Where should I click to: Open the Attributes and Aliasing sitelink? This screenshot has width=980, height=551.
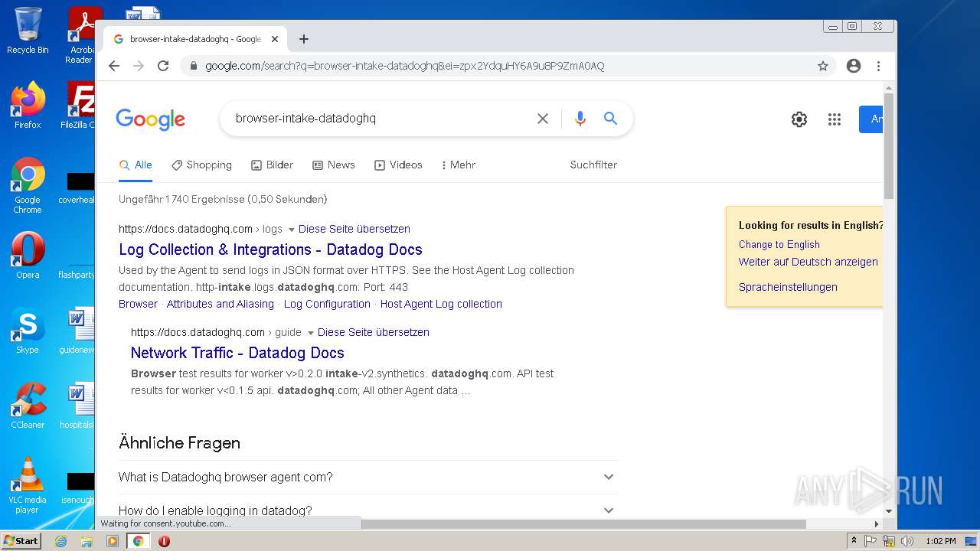point(220,304)
